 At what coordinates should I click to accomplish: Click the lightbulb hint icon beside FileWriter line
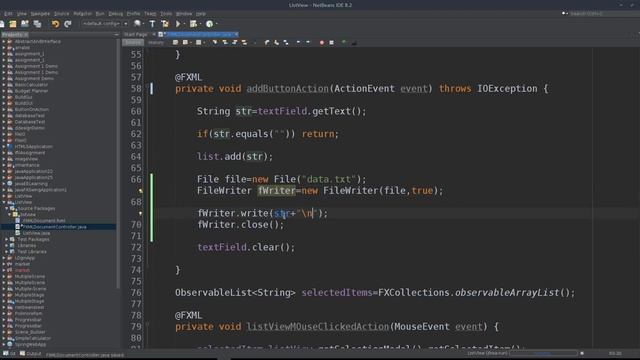(x=140, y=191)
